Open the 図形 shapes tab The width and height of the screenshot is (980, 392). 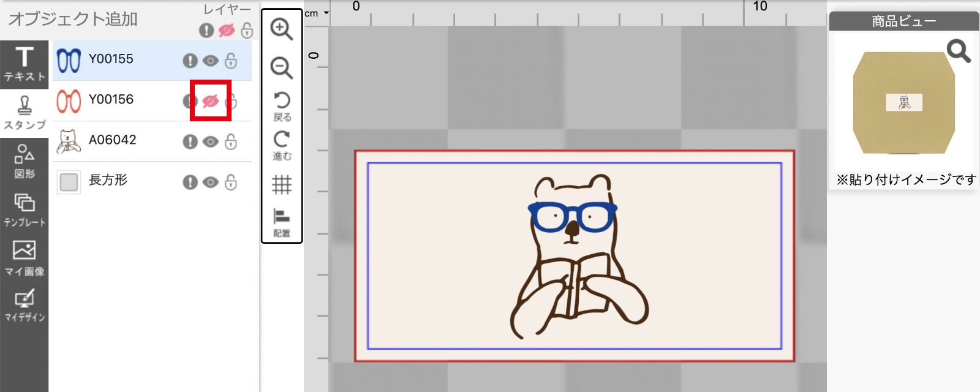(24, 161)
